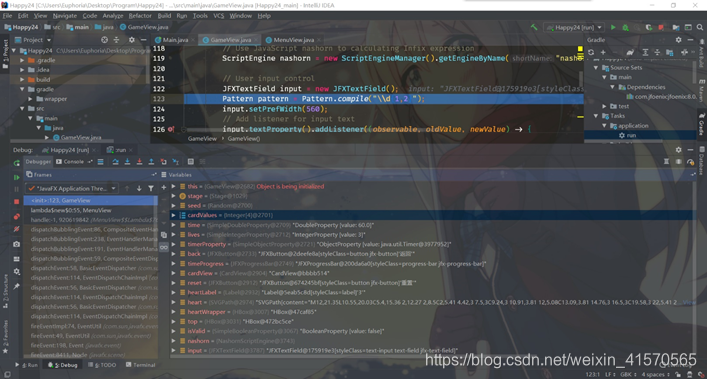The height and width of the screenshot is (379, 707).
Task: Open Gradle panel settings gear
Action: click(679, 40)
